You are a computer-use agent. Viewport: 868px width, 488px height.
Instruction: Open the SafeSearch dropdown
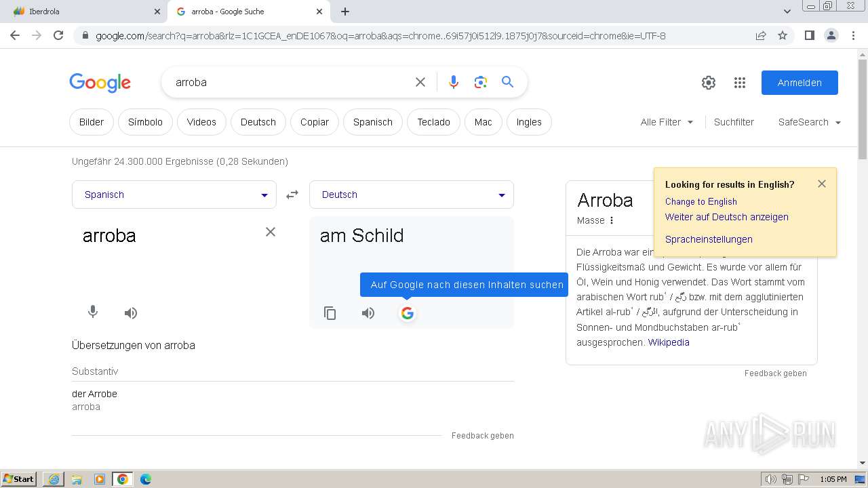[x=810, y=122]
